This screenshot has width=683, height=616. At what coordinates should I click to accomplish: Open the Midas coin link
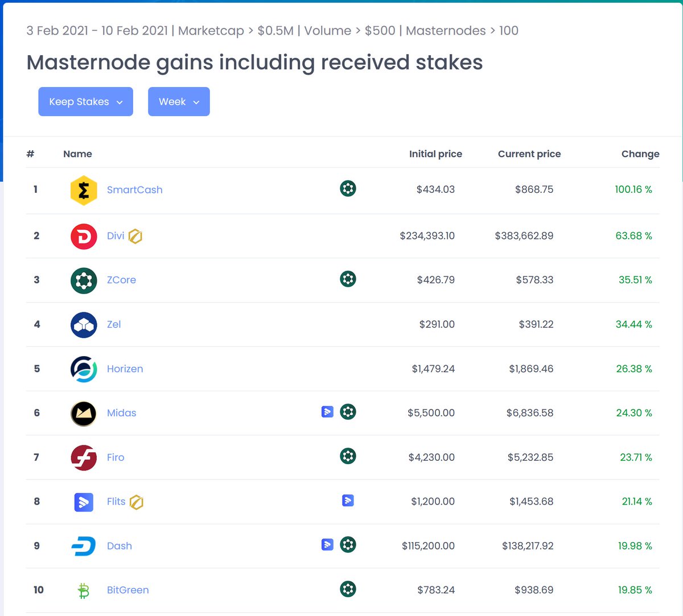pyautogui.click(x=122, y=414)
